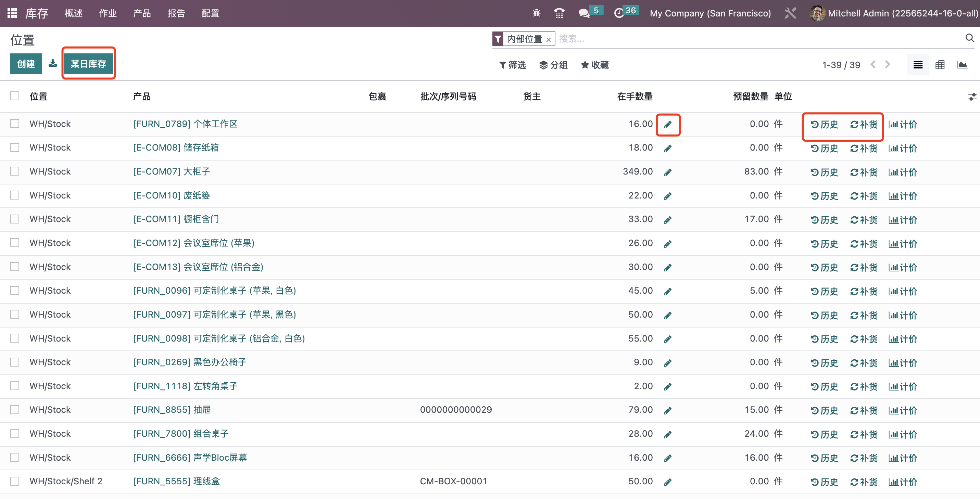This screenshot has width=980, height=499.
Task: Open My Company (San Francisco) switcher
Action: 710,13
